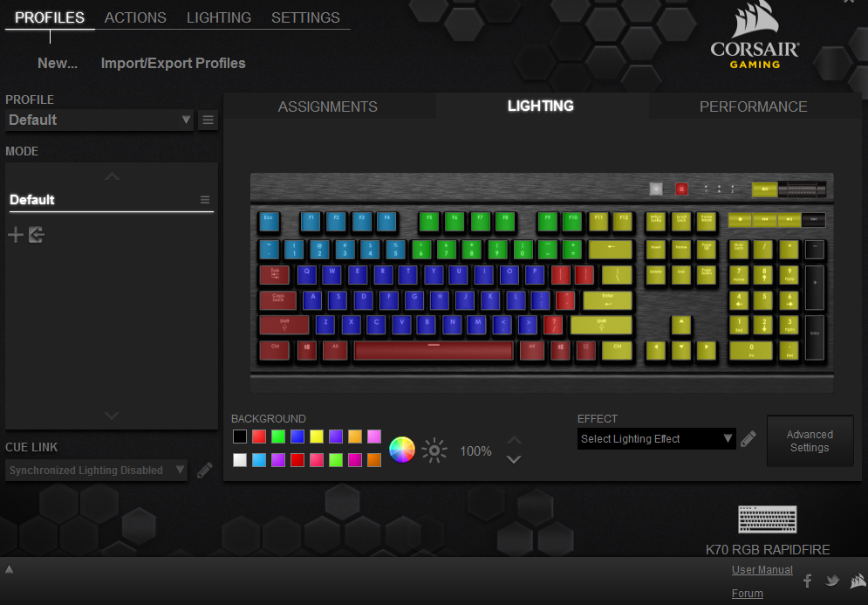
Task: Expand the Default profile dropdown
Action: coord(99,120)
